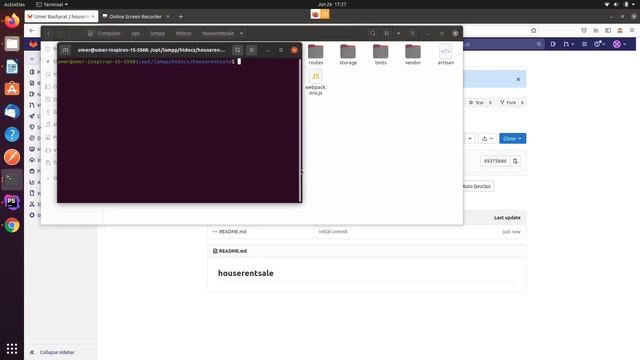The height and width of the screenshot is (360, 640).
Task: Switch to Umer Basharat / houserentsale tab
Action: tap(62, 17)
